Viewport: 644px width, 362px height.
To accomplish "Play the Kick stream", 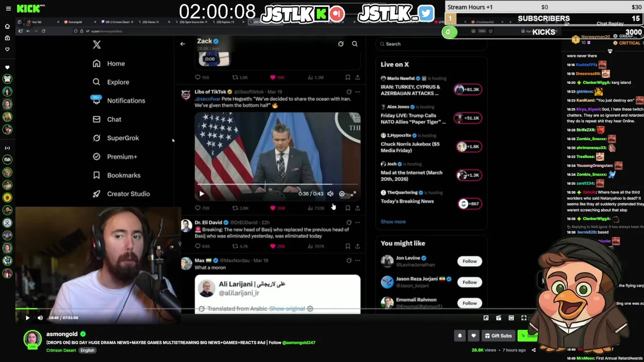I will tap(28, 318).
